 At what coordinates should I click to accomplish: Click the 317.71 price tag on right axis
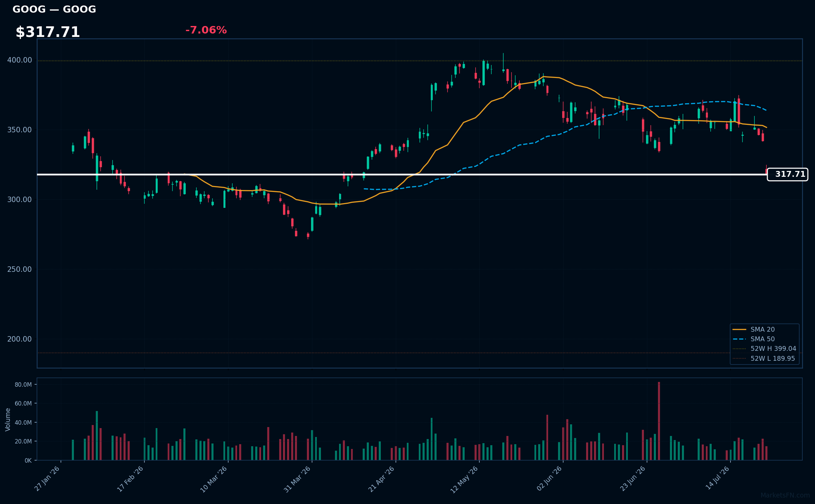tap(787, 174)
